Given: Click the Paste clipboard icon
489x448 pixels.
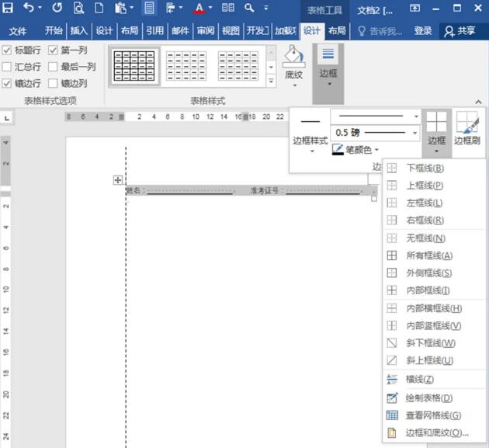Looking at the screenshot, I should 120,8.
